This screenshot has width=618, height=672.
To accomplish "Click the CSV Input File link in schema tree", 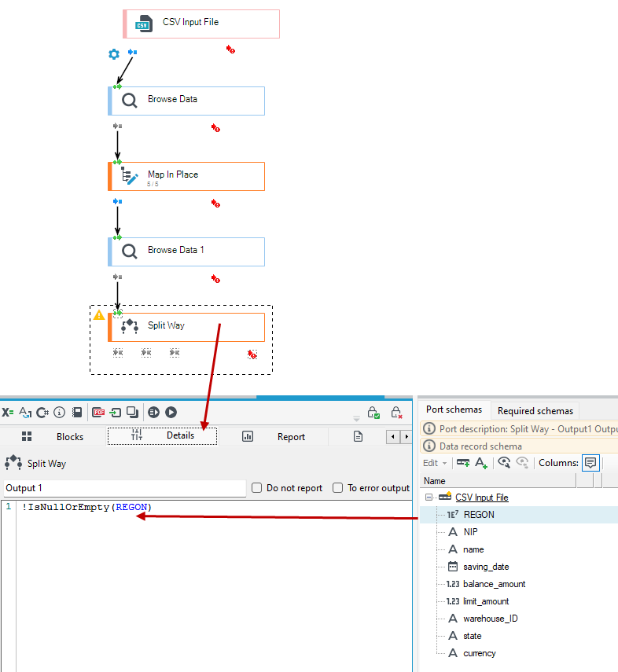I will (x=482, y=498).
